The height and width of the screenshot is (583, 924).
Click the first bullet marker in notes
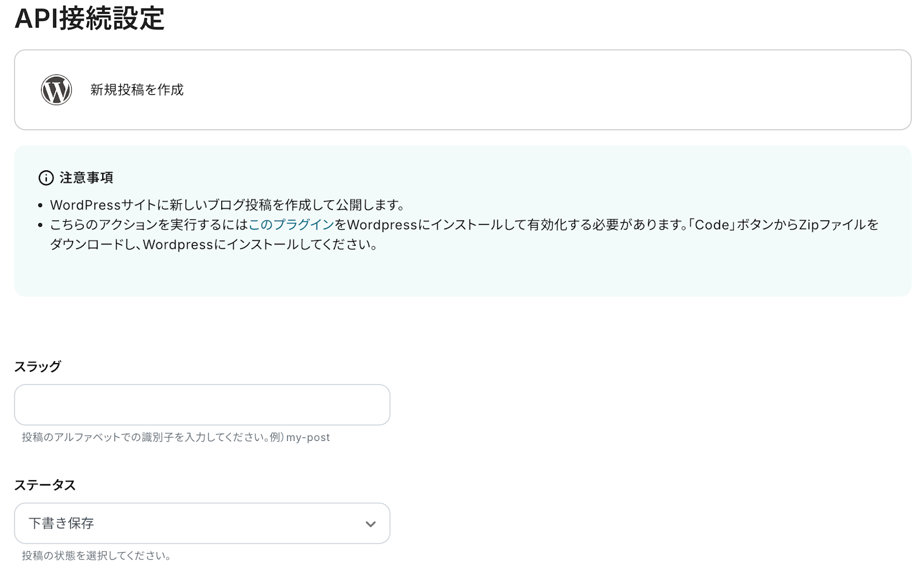pos(40,205)
